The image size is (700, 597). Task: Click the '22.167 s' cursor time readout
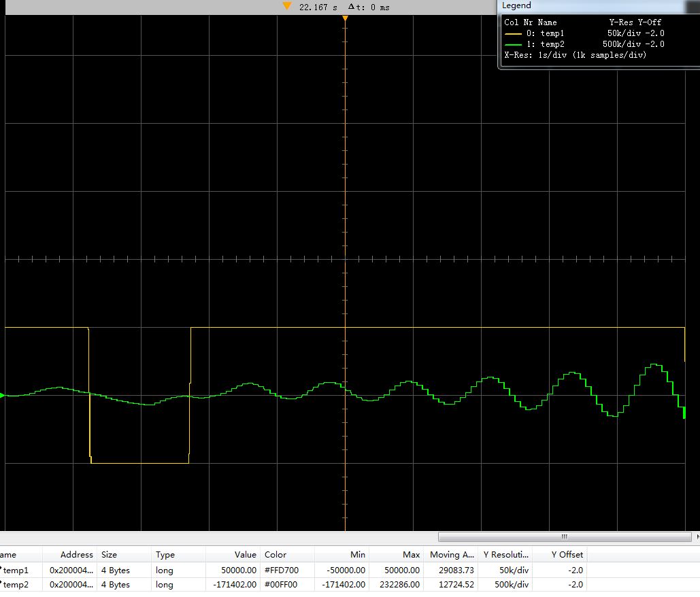coord(318,7)
